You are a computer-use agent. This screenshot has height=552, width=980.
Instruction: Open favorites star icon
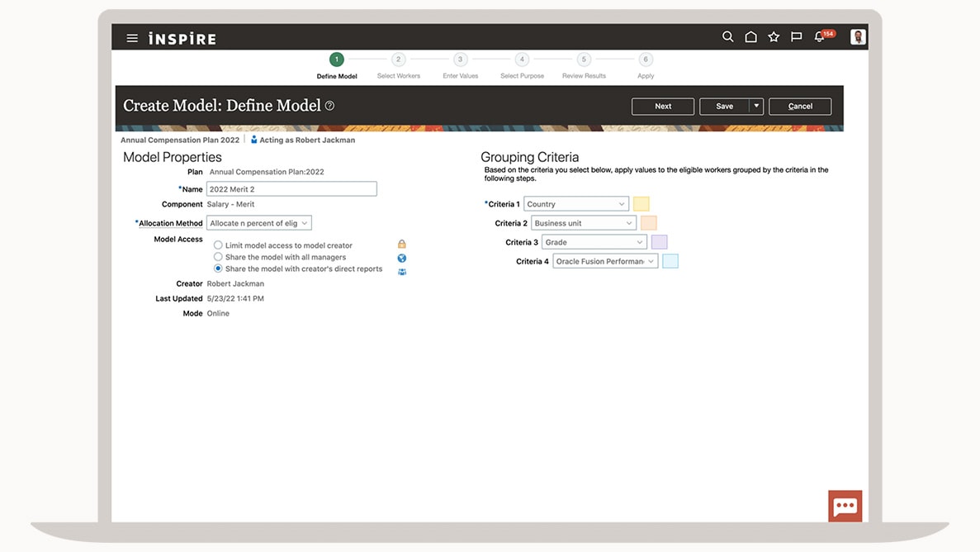point(774,37)
